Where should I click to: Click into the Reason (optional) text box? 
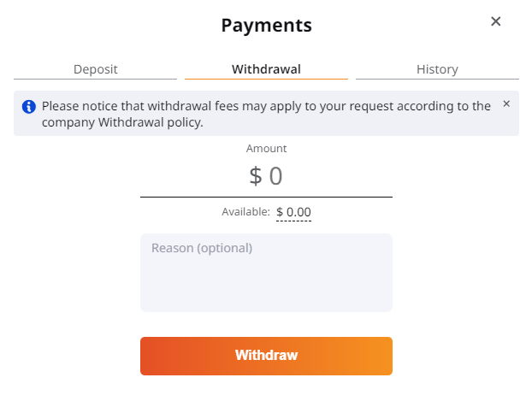(266, 272)
